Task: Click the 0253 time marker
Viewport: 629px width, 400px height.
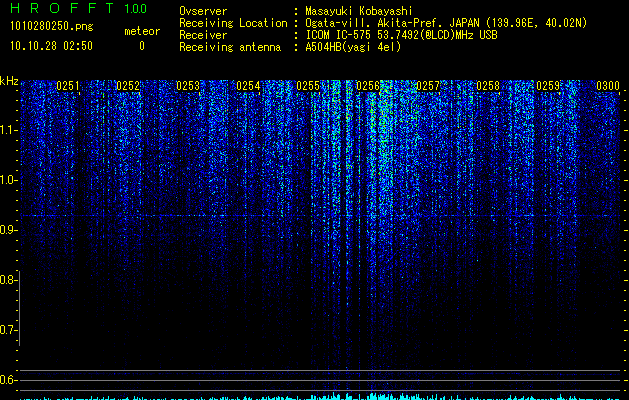Action: coord(188,86)
